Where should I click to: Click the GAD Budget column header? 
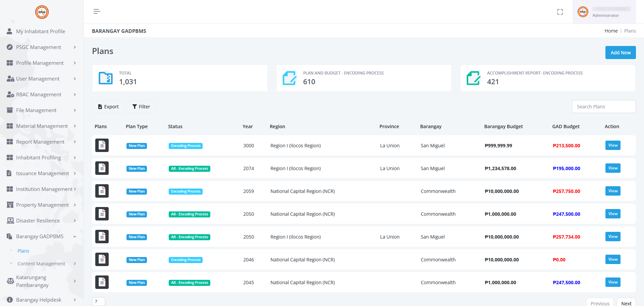tap(566, 126)
